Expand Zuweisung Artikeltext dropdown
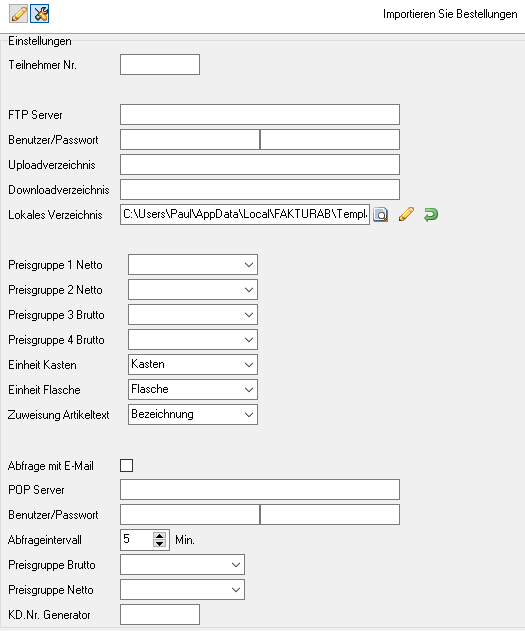The width and height of the screenshot is (525, 631). [x=193, y=414]
